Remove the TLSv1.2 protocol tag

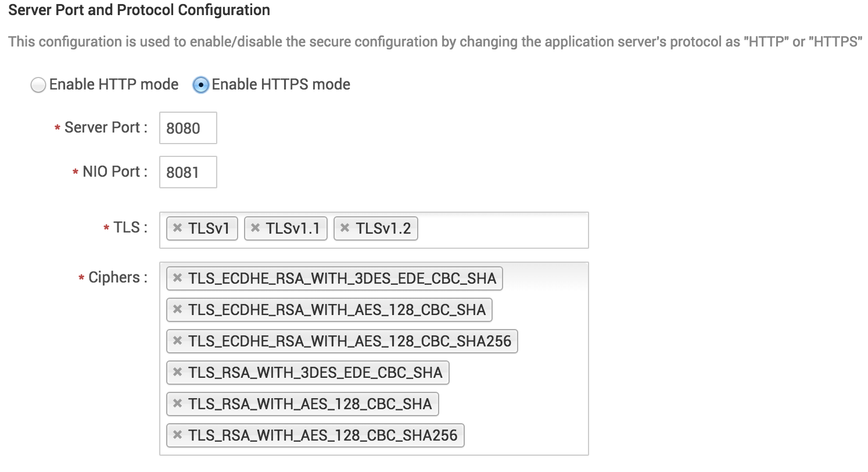(345, 228)
